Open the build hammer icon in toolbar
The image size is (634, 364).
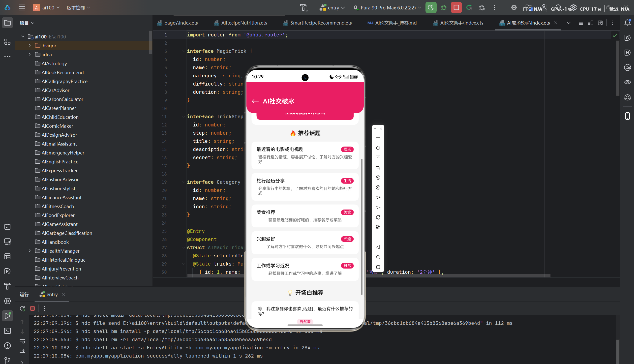tap(303, 7)
